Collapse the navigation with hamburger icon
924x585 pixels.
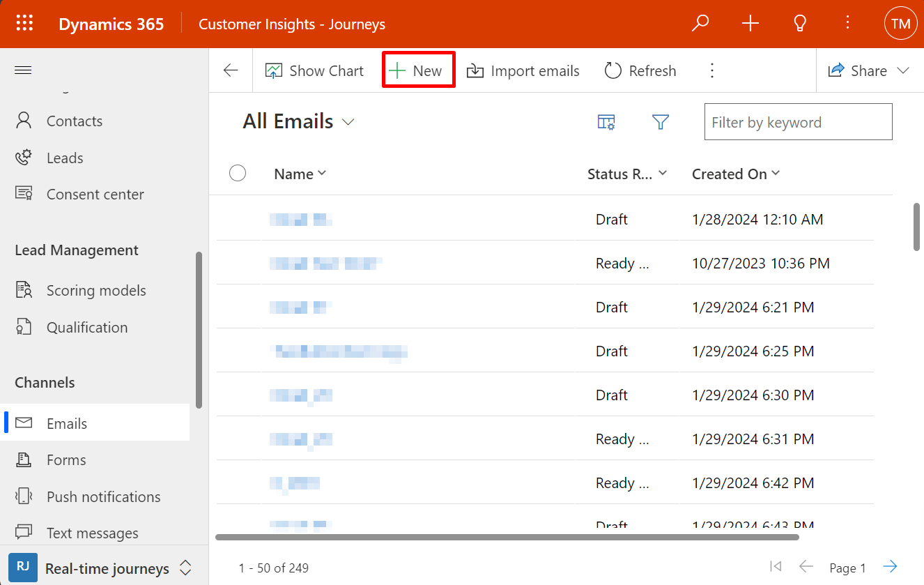(23, 70)
